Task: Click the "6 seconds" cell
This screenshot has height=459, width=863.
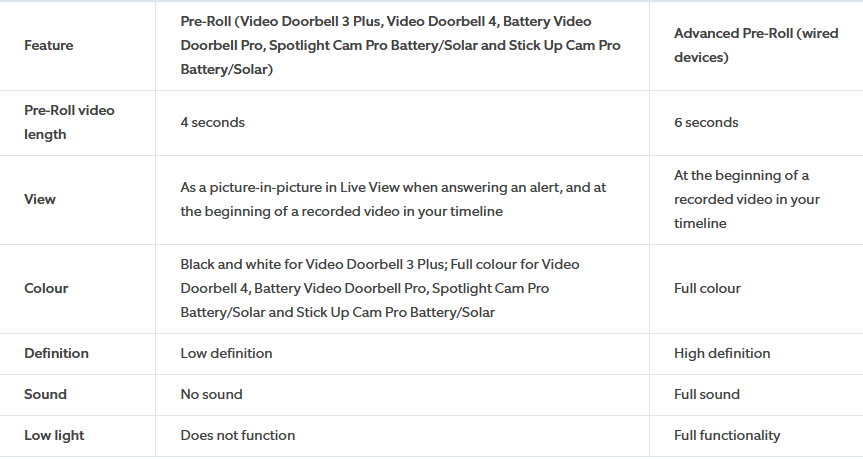Action: [x=706, y=122]
